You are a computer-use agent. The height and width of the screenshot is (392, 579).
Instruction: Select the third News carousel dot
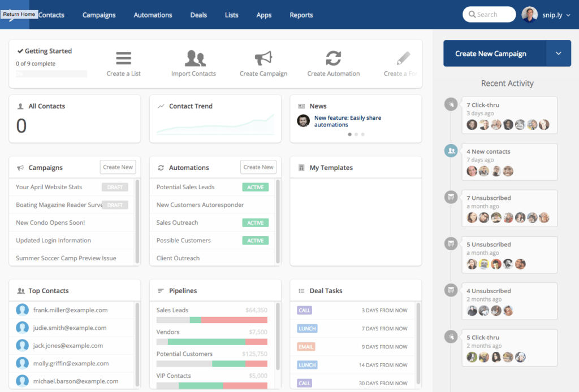point(363,134)
